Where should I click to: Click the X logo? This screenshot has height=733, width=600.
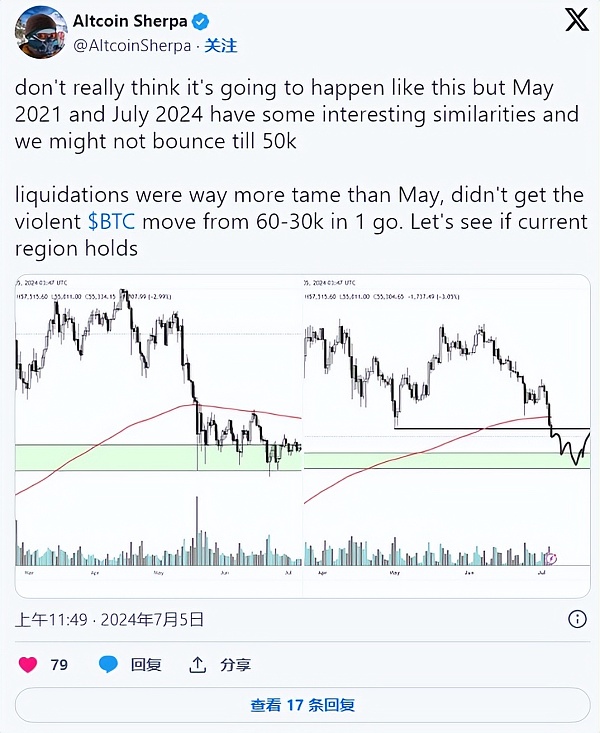577,20
